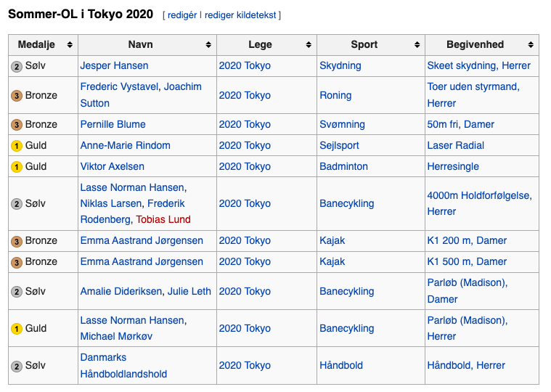
Task: Open Viktor Axelsen link
Action: click(x=112, y=166)
